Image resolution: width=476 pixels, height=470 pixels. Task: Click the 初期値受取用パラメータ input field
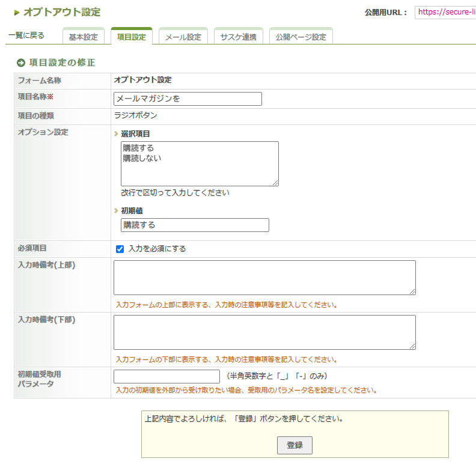(x=166, y=376)
